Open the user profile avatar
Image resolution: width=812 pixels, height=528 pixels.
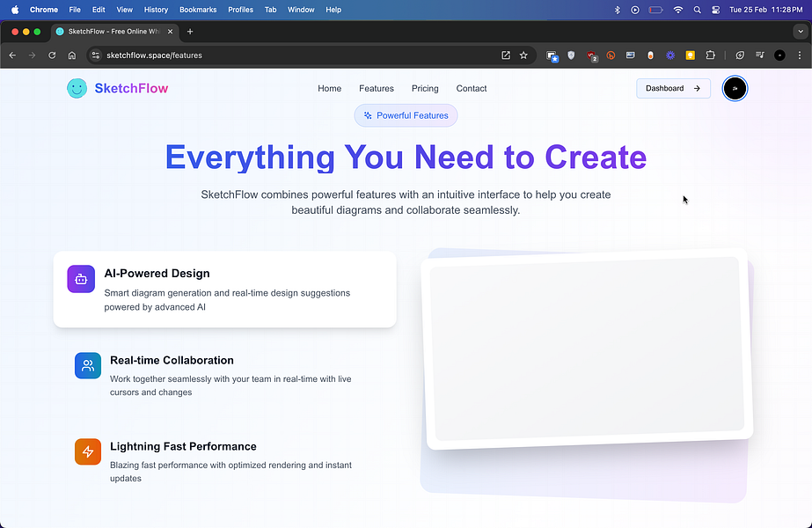coord(735,89)
